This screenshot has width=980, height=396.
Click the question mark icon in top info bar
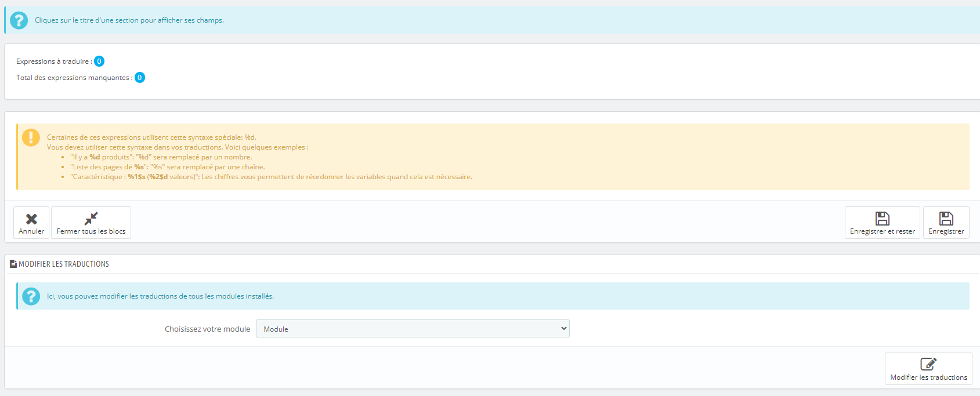pos(19,20)
